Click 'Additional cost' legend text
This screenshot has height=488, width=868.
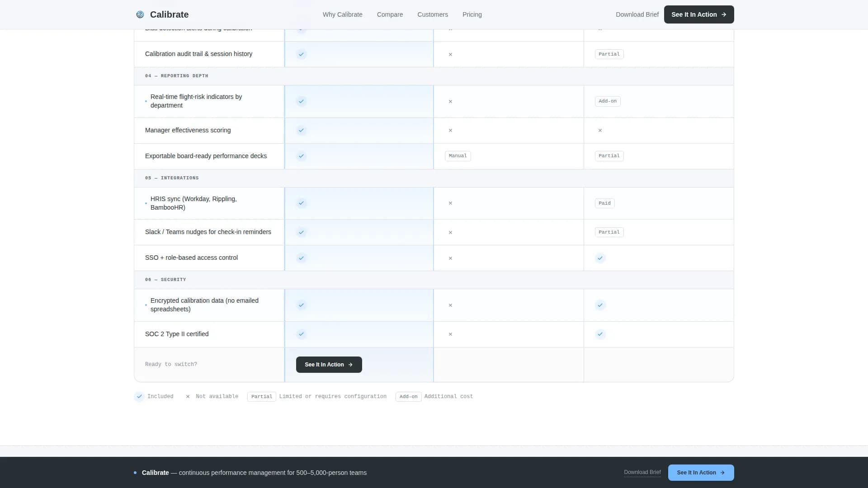tap(448, 396)
